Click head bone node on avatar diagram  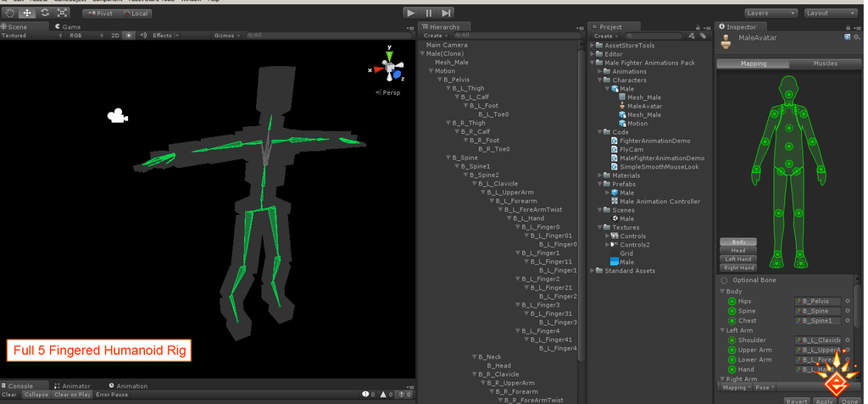pos(789,93)
